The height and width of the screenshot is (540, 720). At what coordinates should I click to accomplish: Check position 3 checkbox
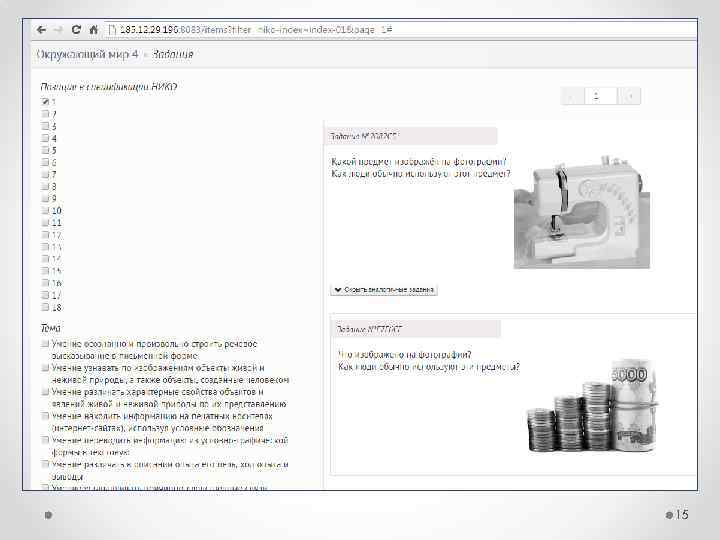click(x=45, y=125)
